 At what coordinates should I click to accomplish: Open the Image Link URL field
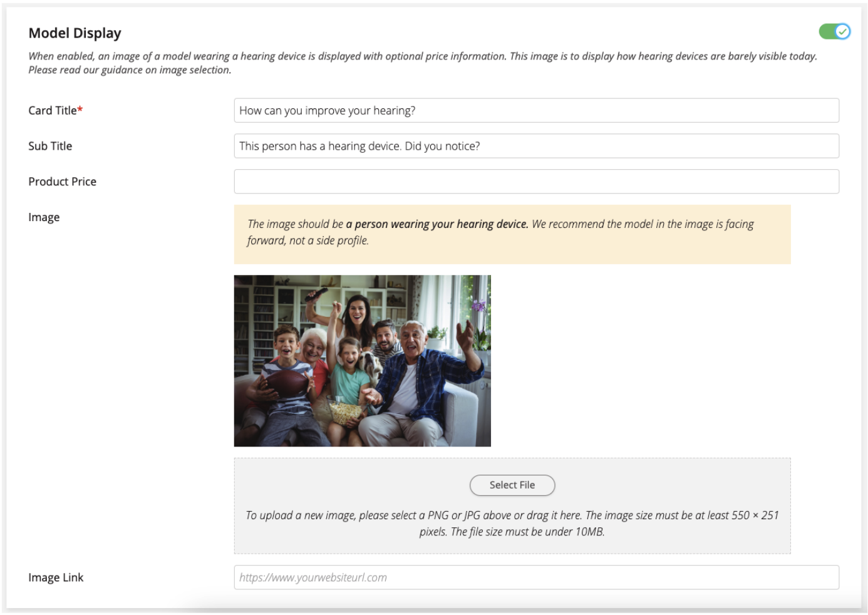536,577
